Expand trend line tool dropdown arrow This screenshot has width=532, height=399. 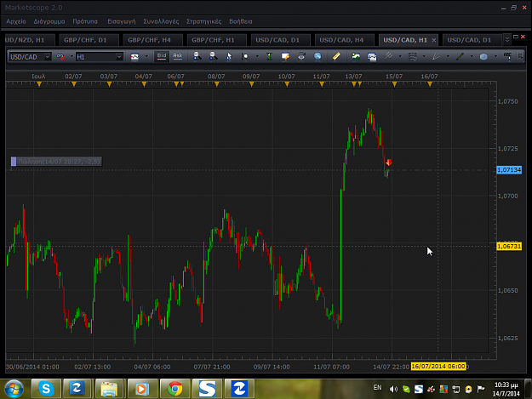point(400,57)
